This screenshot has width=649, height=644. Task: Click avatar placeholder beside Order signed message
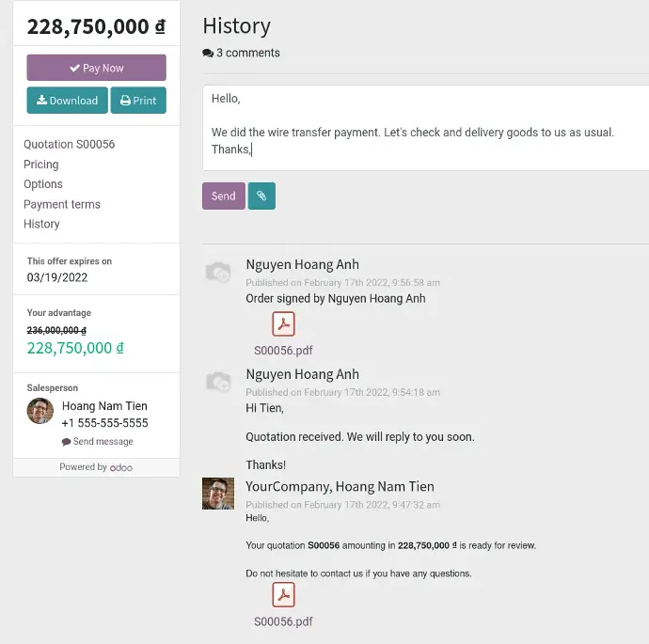217,273
